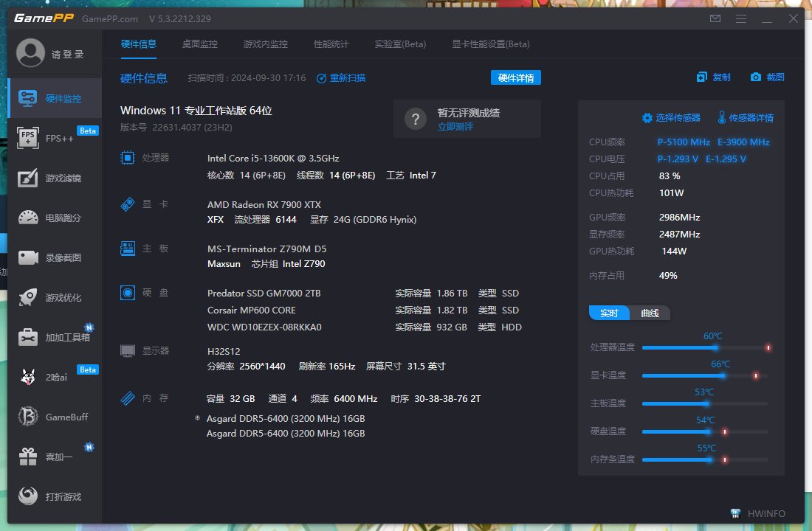Click the 主板 motherboard icon
The image size is (812, 531).
click(x=128, y=249)
